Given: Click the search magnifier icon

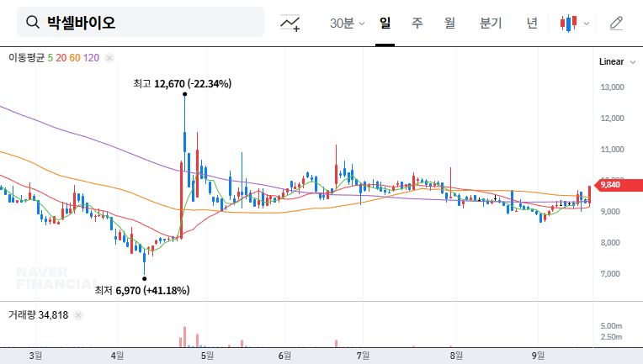Looking at the screenshot, I should coord(33,22).
